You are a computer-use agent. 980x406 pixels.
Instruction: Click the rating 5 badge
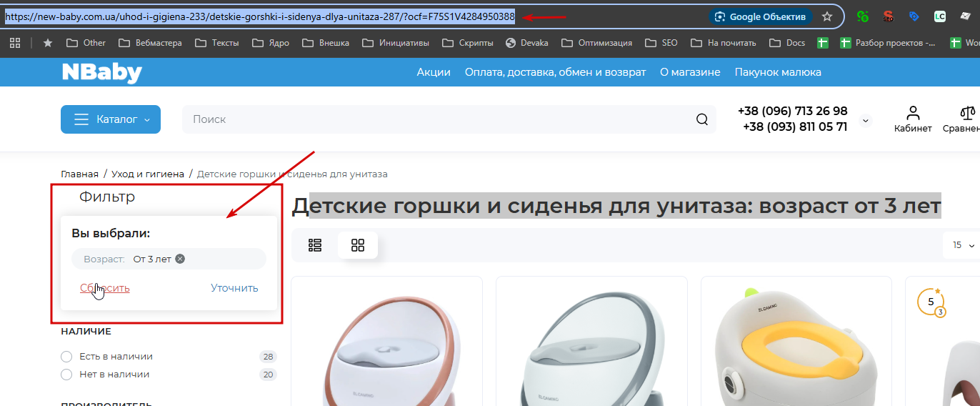(x=932, y=302)
